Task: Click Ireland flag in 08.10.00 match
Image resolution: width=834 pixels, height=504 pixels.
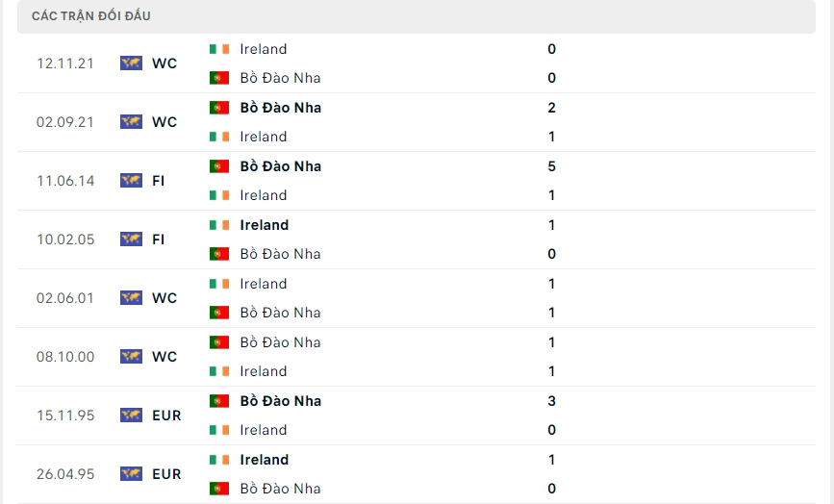Action: pyautogui.click(x=219, y=371)
